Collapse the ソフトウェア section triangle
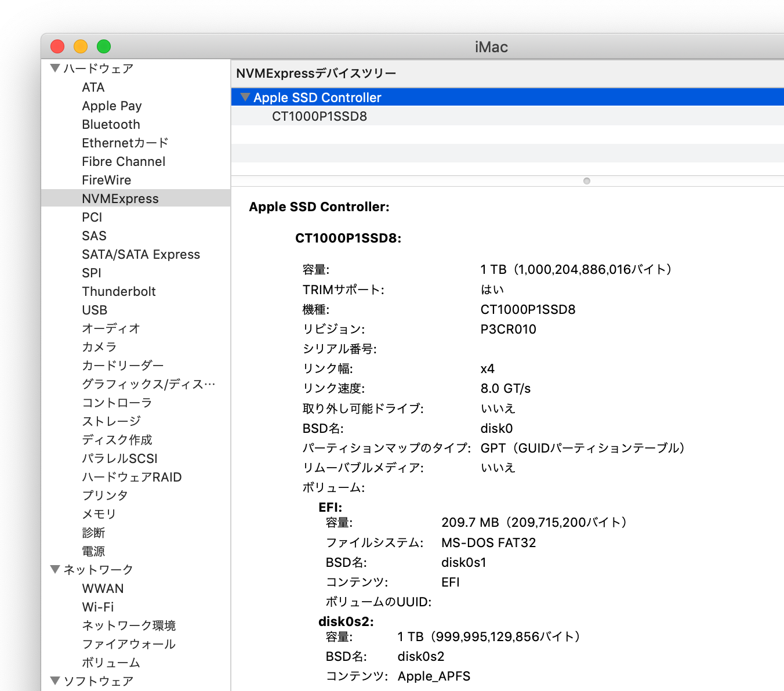The height and width of the screenshot is (691, 784). (x=56, y=681)
